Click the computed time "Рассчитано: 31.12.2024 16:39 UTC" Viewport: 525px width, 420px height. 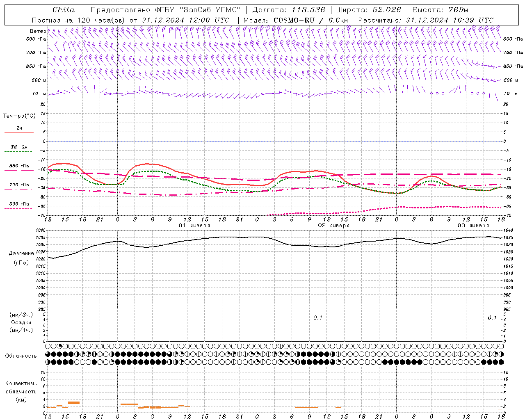[x=426, y=20]
